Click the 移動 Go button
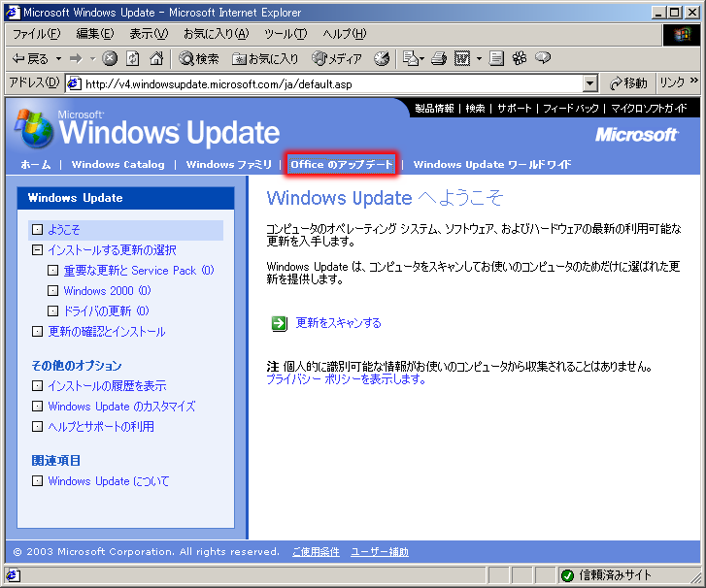The width and height of the screenshot is (706, 588). click(x=628, y=83)
